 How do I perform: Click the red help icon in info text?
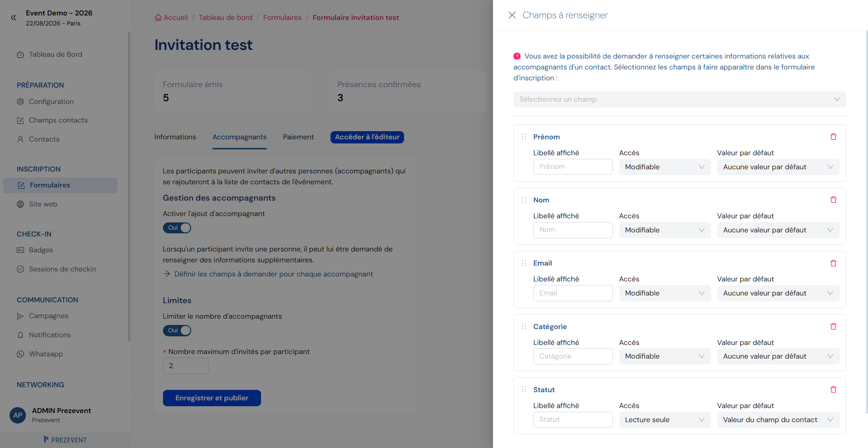pos(517,56)
